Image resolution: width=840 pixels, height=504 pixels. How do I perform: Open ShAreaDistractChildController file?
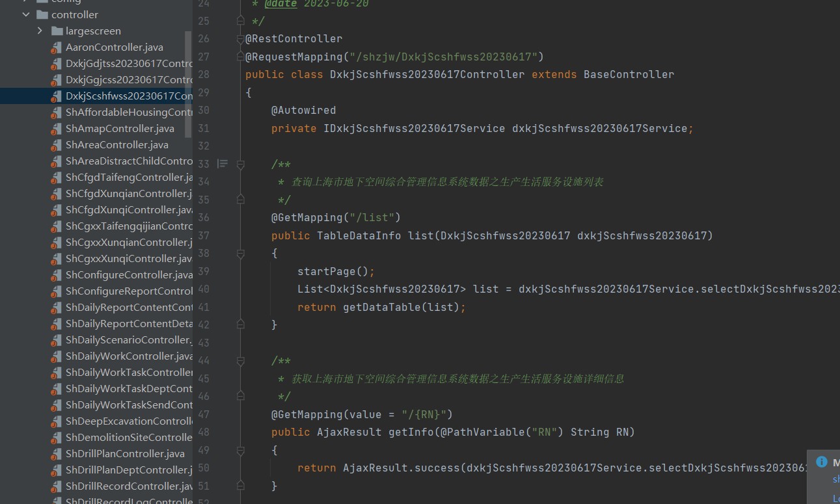click(x=129, y=161)
